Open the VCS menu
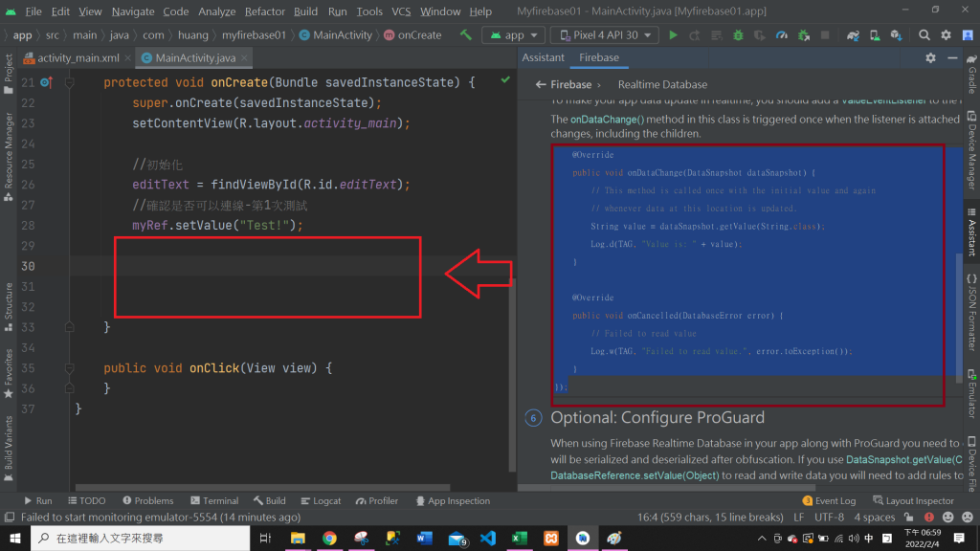 coord(401,11)
